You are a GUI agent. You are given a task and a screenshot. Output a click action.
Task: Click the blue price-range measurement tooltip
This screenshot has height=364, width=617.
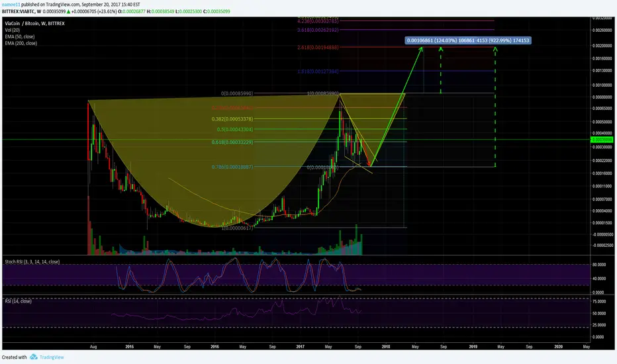[468, 40]
